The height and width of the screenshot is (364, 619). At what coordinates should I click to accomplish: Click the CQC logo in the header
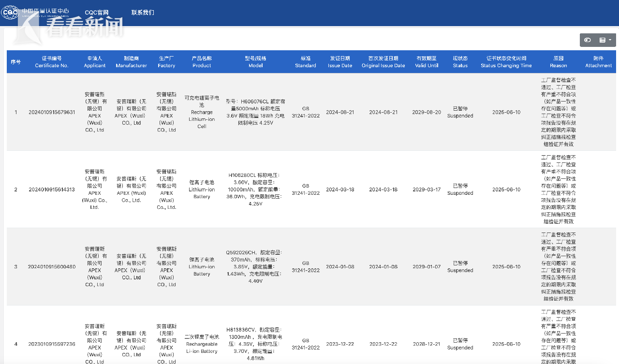click(35, 12)
